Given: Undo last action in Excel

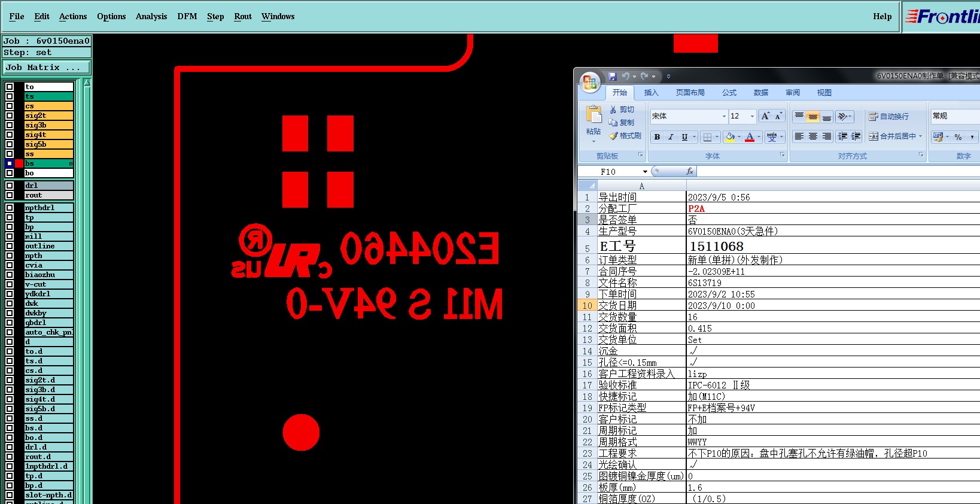Looking at the screenshot, I should (x=626, y=77).
